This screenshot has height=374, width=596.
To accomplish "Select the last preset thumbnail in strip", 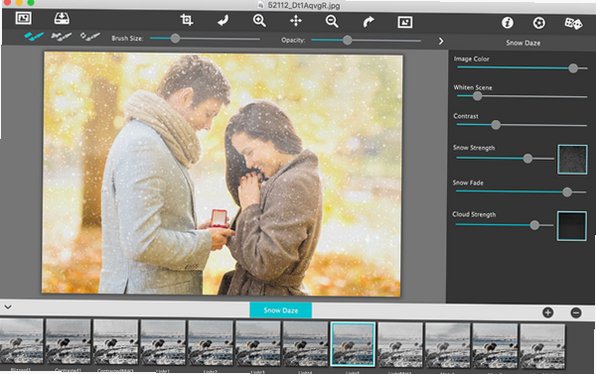I will pos(542,346).
